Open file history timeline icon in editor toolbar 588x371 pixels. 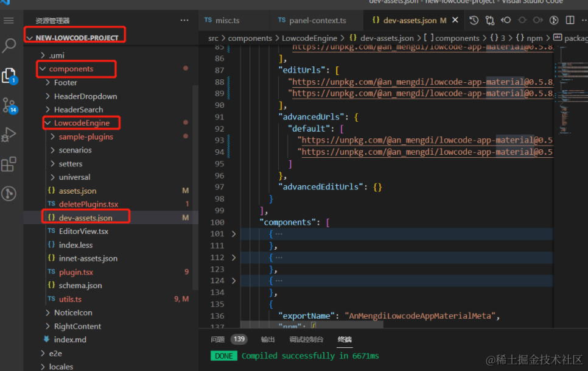[x=474, y=20]
